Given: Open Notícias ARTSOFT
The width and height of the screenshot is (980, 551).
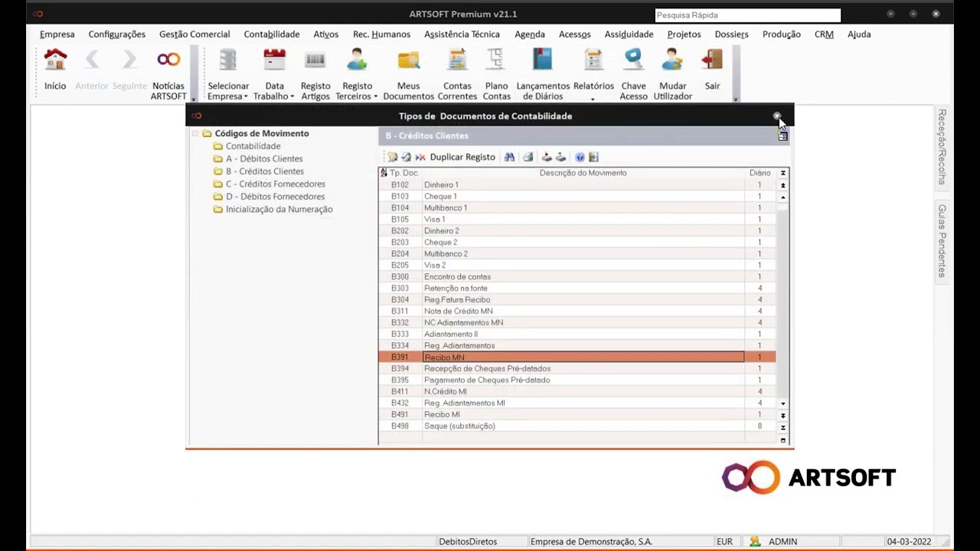Looking at the screenshot, I should tap(168, 74).
